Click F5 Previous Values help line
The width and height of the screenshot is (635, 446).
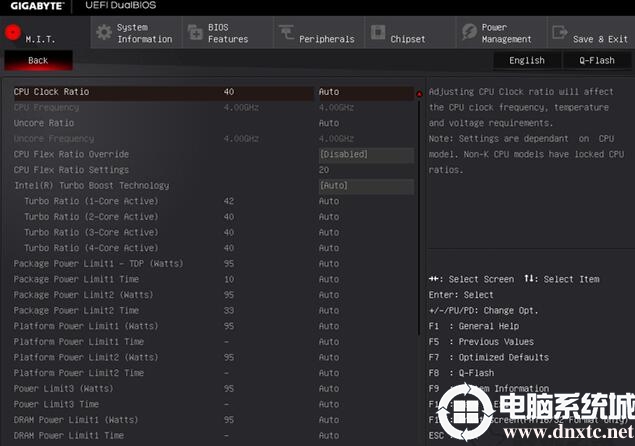[481, 341]
